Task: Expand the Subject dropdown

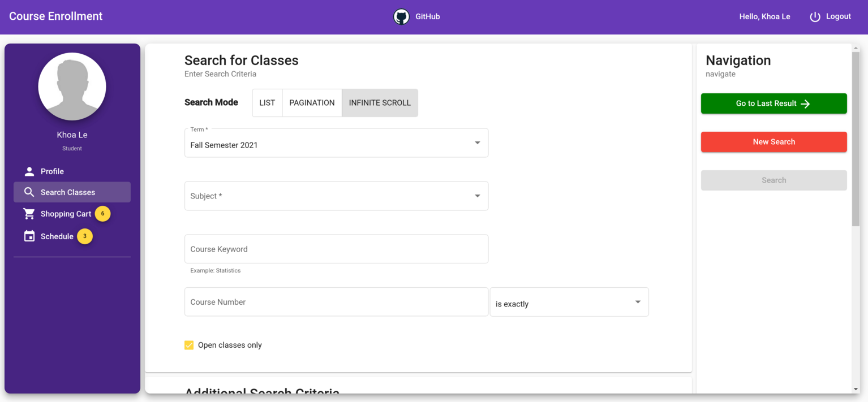Action: [336, 196]
